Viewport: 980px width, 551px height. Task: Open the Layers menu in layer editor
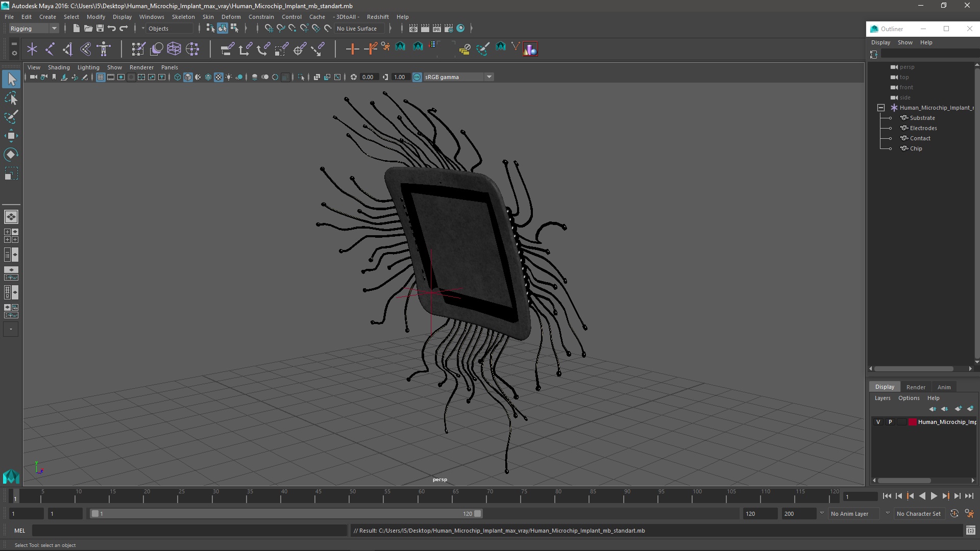coord(882,398)
